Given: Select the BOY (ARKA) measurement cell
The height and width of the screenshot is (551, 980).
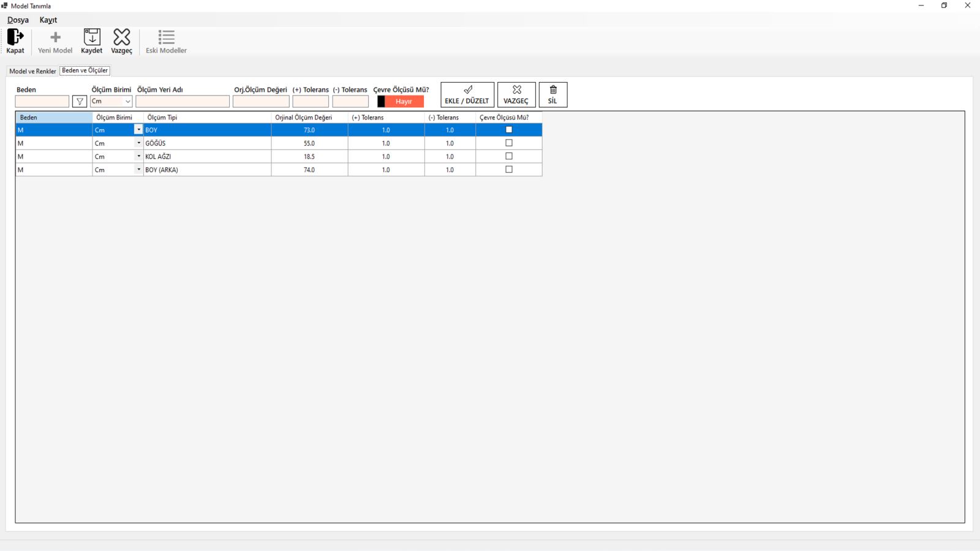Looking at the screenshot, I should click(x=207, y=170).
